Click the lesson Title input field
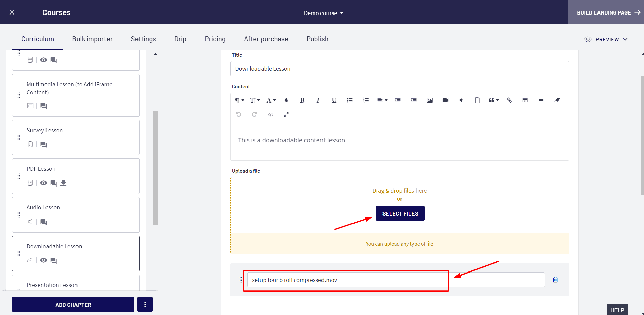This screenshot has width=644, height=315. point(399,69)
